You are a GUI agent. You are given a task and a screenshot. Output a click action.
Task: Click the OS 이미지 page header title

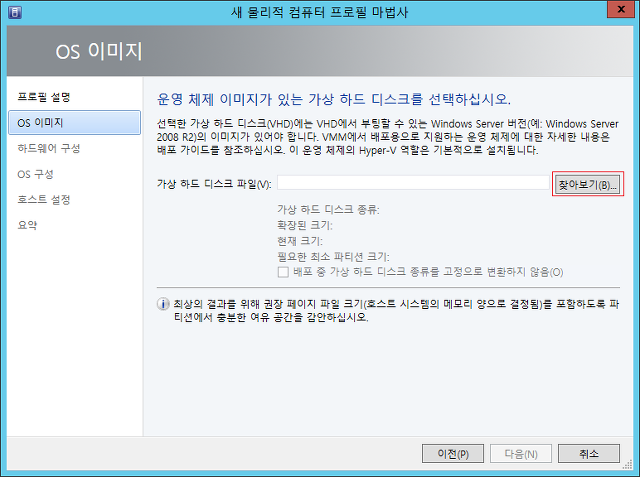[x=99, y=51]
